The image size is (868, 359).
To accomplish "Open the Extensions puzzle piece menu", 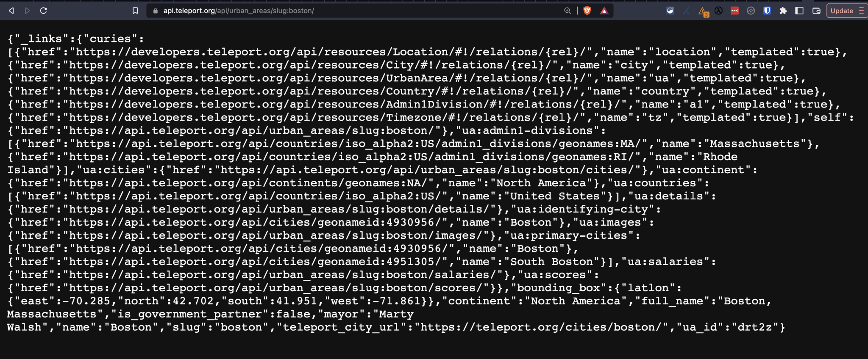I will pos(783,11).
